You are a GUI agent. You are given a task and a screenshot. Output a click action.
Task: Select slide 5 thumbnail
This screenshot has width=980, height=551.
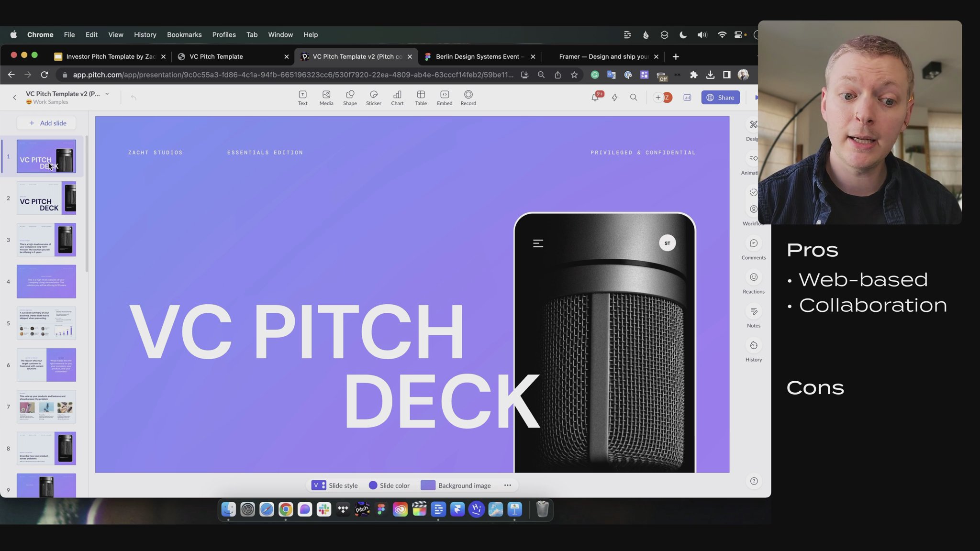click(46, 324)
